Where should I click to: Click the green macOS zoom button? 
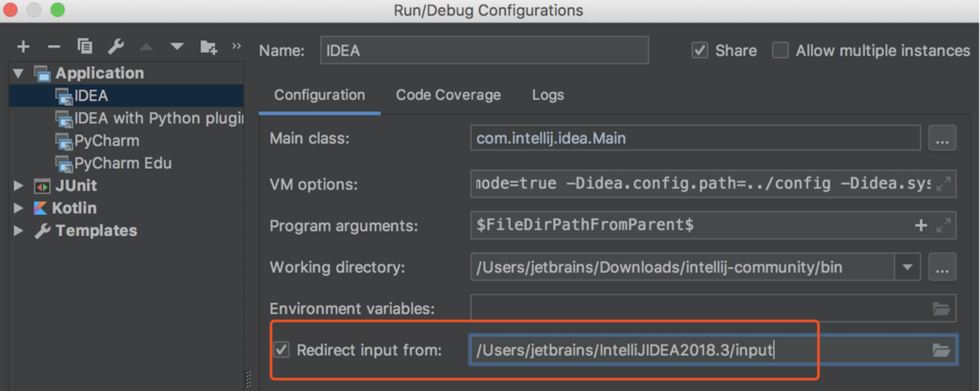pyautogui.click(x=58, y=10)
